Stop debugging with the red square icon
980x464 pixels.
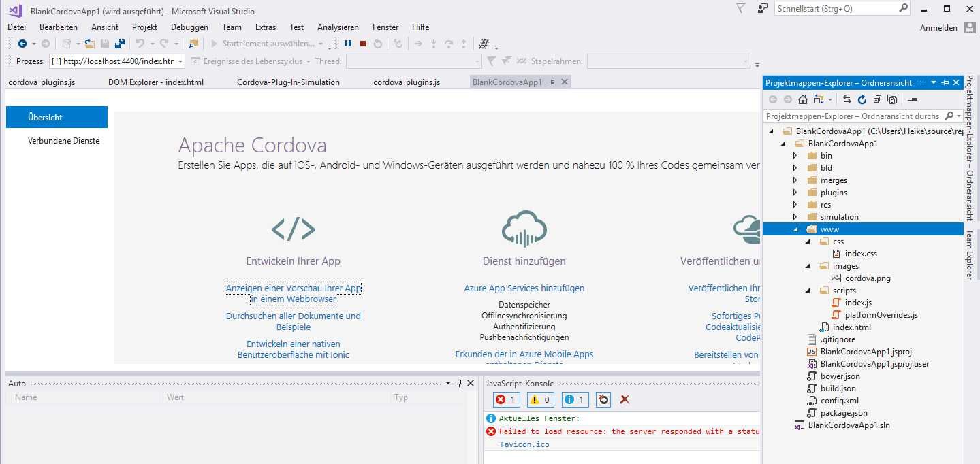363,44
